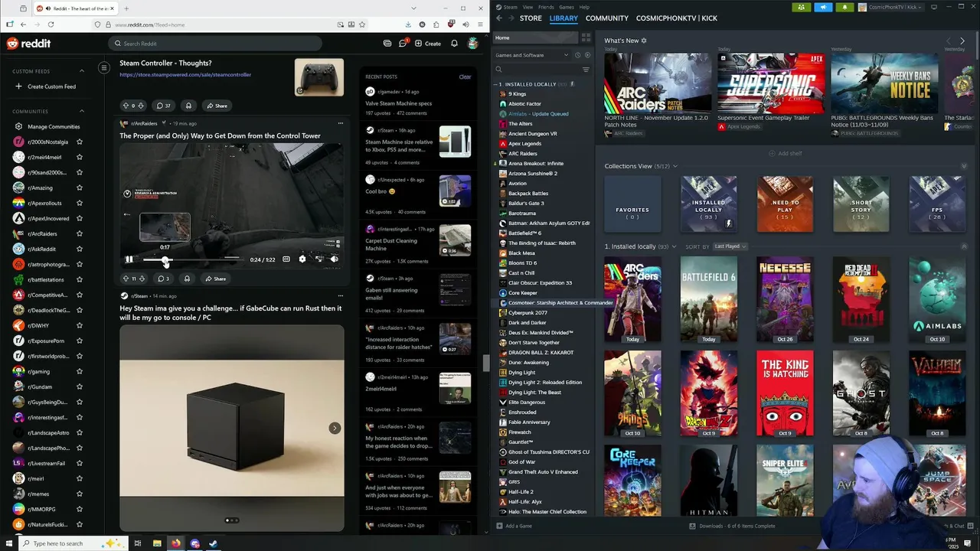Favorite r/2000sNostalgia with star
The image size is (980, 551).
click(80, 142)
